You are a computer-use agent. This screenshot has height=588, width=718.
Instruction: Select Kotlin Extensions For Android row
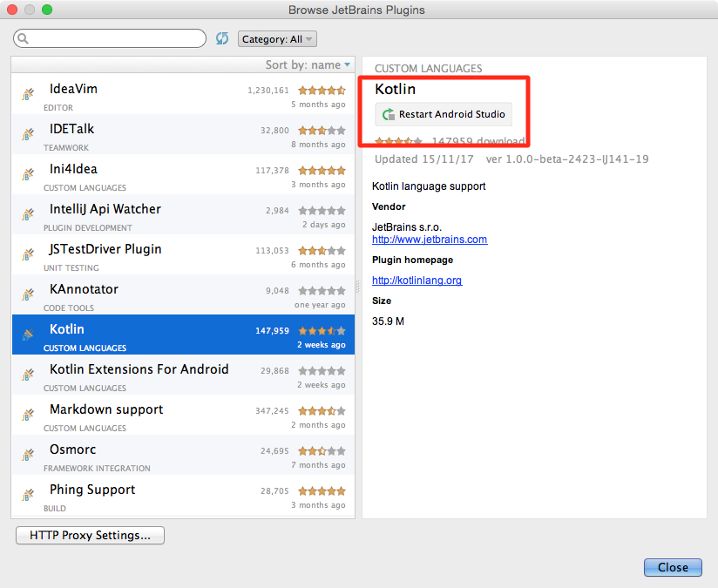tap(183, 375)
